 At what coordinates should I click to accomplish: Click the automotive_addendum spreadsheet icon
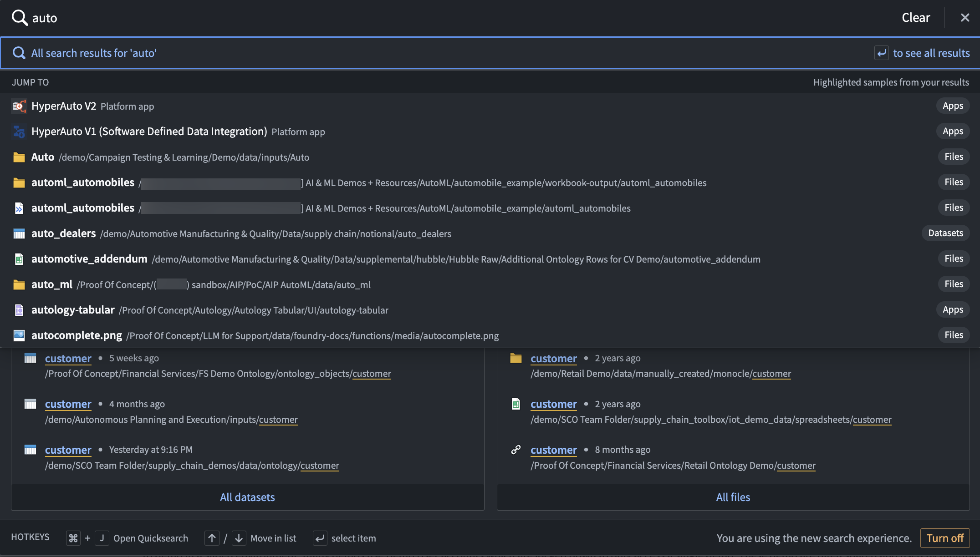tap(19, 259)
